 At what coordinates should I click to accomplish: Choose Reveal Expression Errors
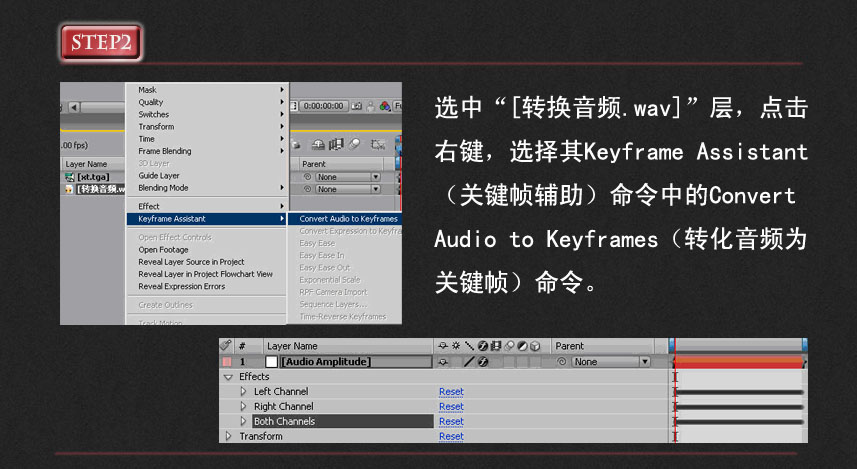click(207, 286)
